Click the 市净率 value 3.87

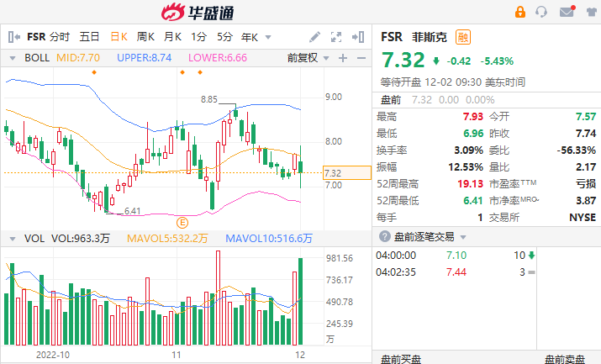[586, 201]
